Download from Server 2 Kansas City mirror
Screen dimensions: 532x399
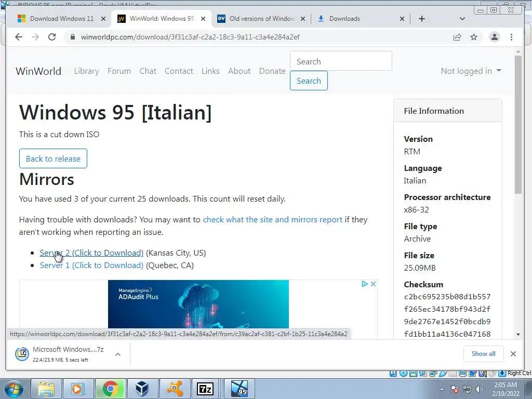tap(91, 253)
